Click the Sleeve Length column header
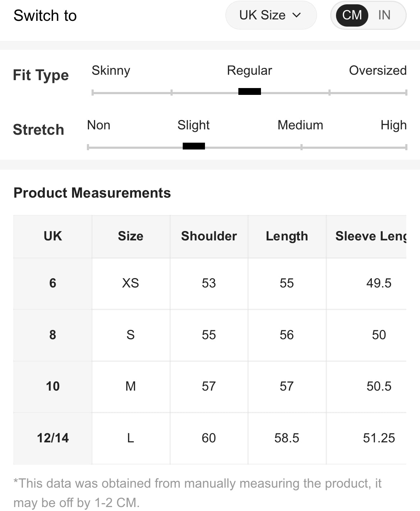The image size is (420, 511). (x=367, y=236)
